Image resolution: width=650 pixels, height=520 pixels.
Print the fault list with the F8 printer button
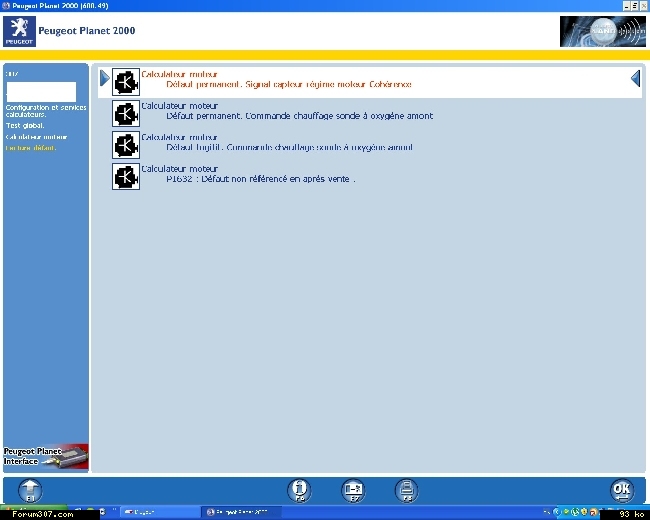point(407,491)
